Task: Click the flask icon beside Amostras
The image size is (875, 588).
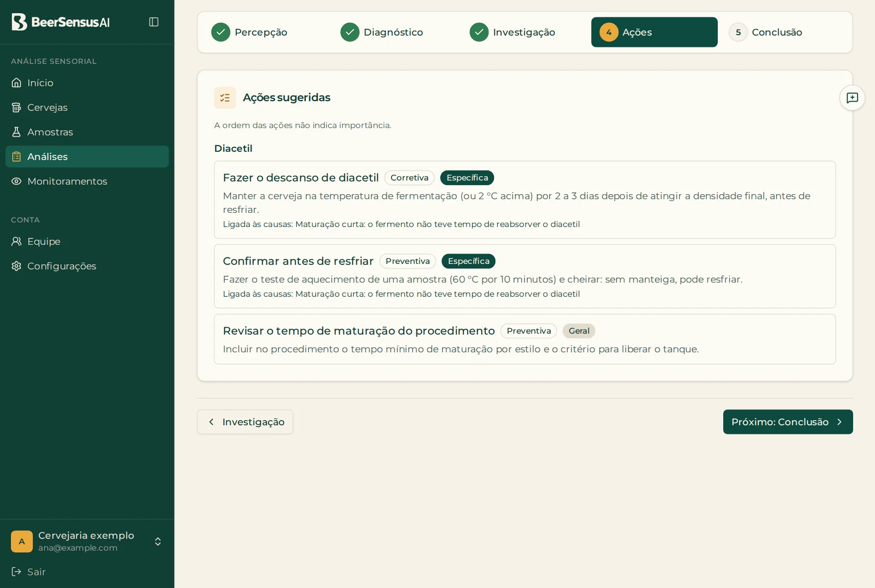Action: pyautogui.click(x=16, y=132)
